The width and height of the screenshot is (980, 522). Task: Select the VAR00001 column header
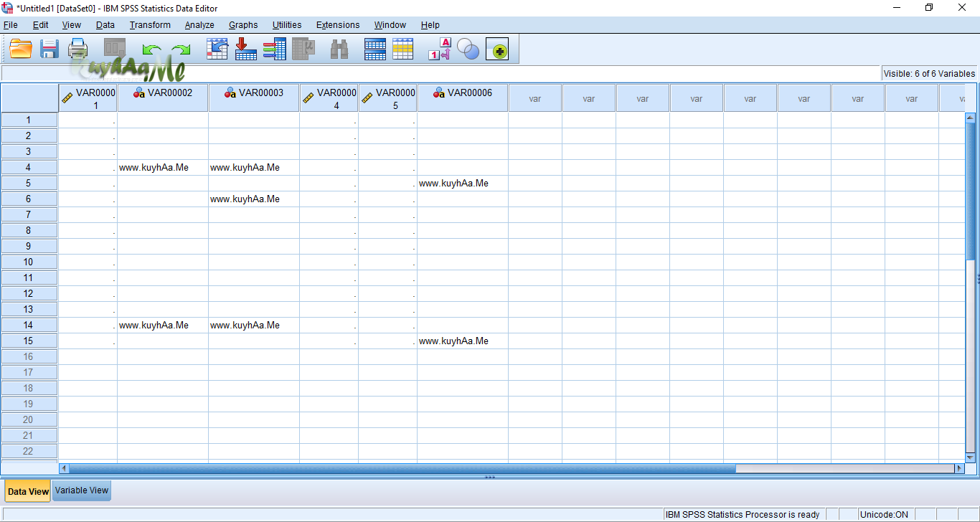[88, 98]
